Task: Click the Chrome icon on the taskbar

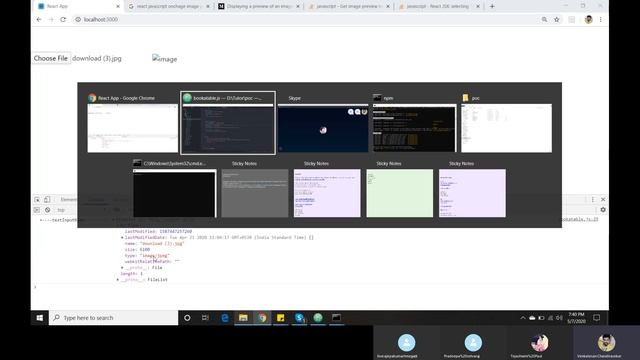Action: [x=262, y=318]
